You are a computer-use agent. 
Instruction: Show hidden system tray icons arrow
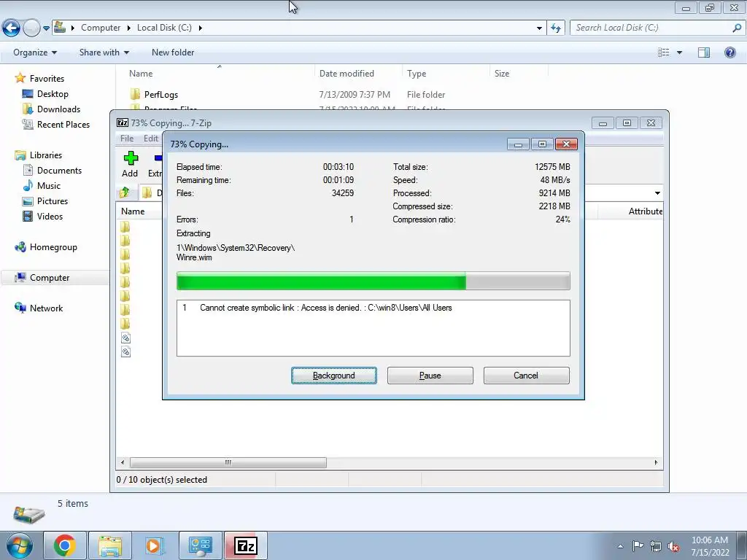620,546
